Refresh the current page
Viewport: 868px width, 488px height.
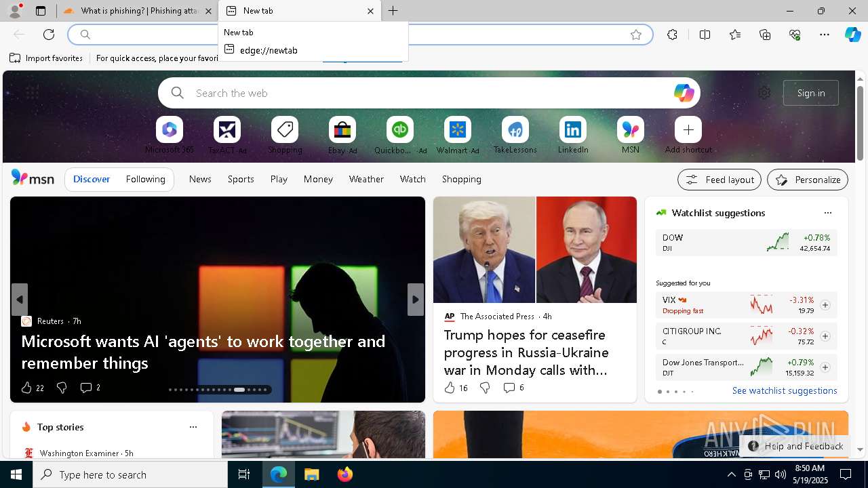[x=49, y=35]
